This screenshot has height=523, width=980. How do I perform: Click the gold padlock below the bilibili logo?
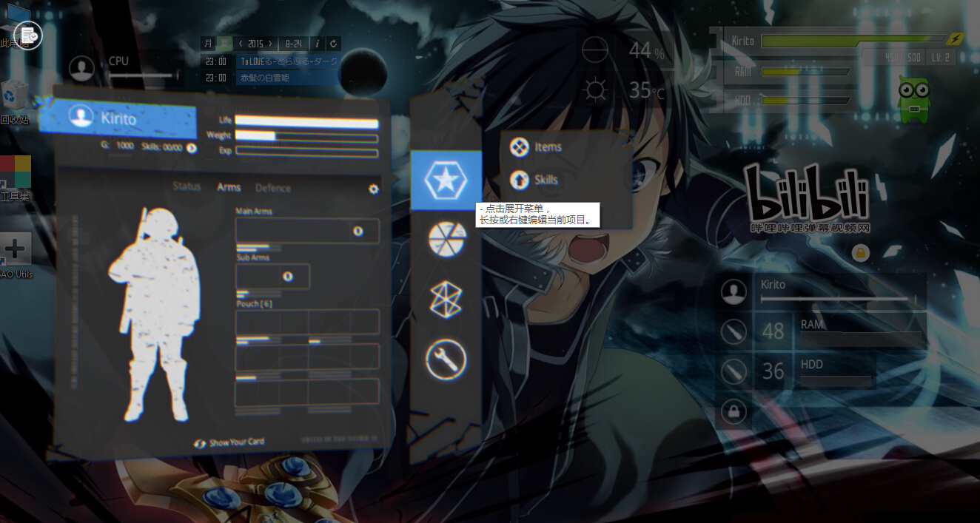tap(860, 253)
